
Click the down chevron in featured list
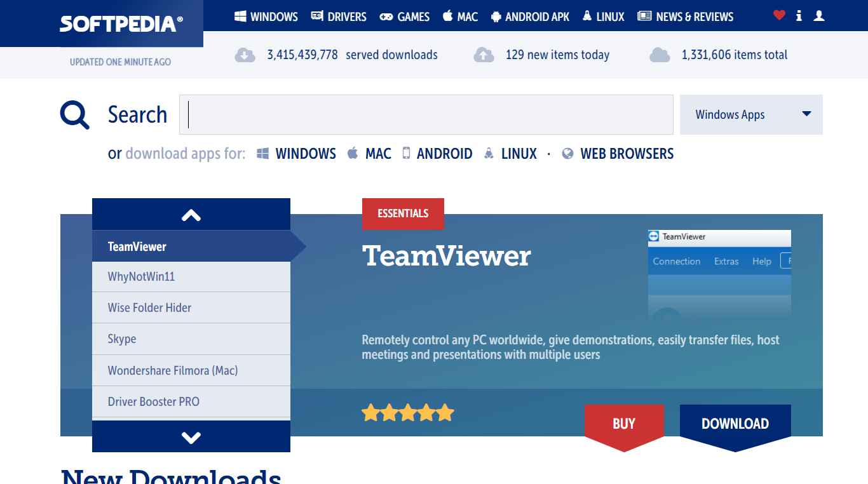pyautogui.click(x=191, y=437)
